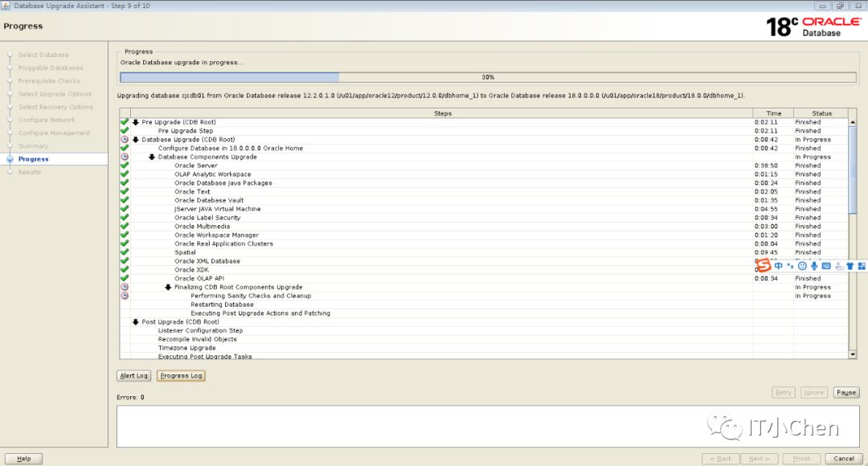Click Summary step in sidebar
The width and height of the screenshot is (868, 466).
[33, 146]
